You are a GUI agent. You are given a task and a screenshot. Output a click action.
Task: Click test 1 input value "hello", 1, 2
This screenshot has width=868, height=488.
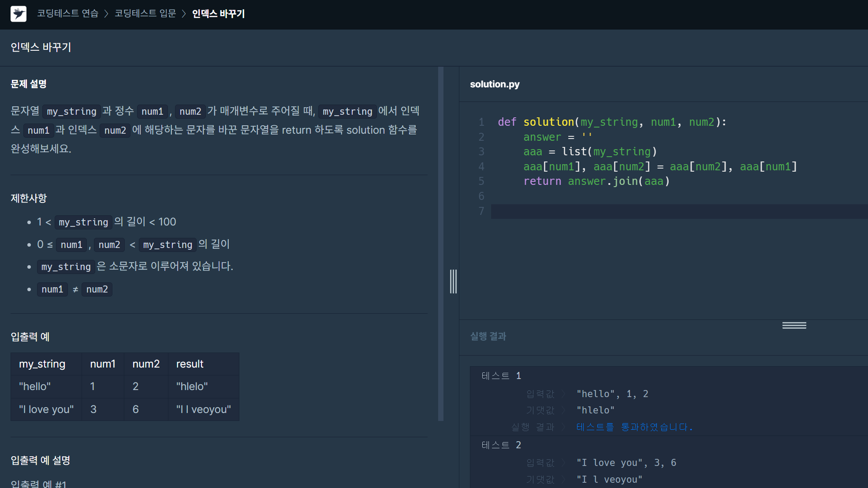coord(612,394)
